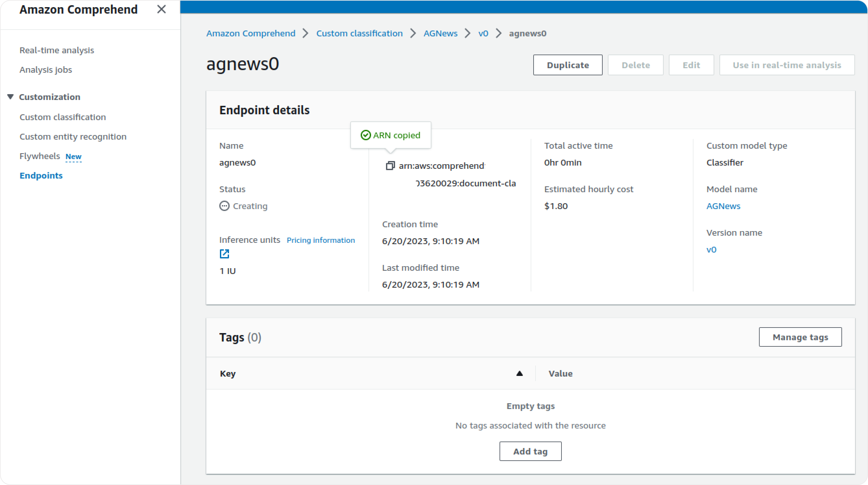Click the Creating status spinner icon
Screen dimensions: 868x485
click(224, 206)
